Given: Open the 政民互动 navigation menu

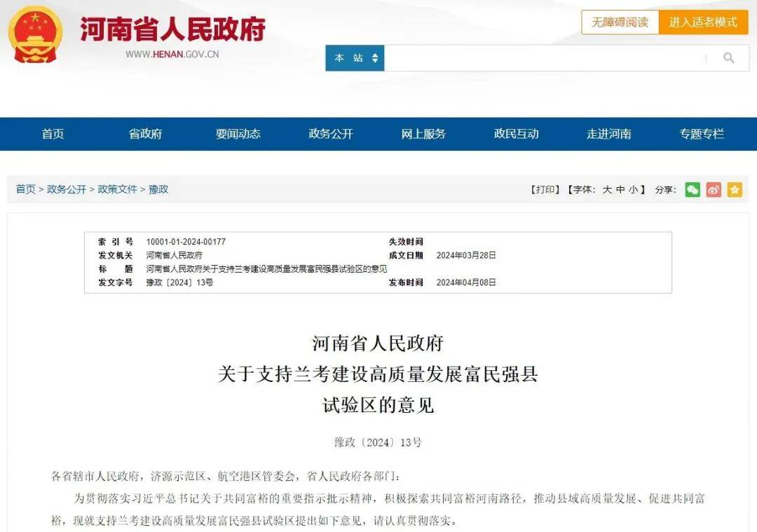Looking at the screenshot, I should pos(515,134).
